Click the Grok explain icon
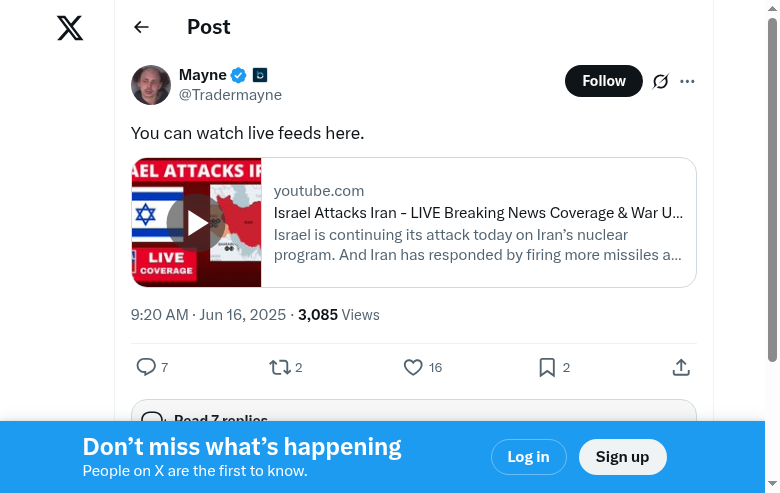The image size is (780, 493). click(x=660, y=81)
